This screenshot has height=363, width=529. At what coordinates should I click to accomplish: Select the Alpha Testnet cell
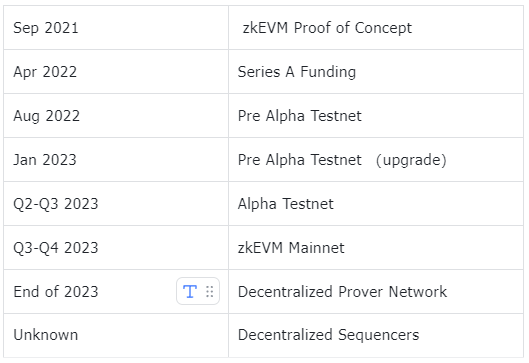376,204
